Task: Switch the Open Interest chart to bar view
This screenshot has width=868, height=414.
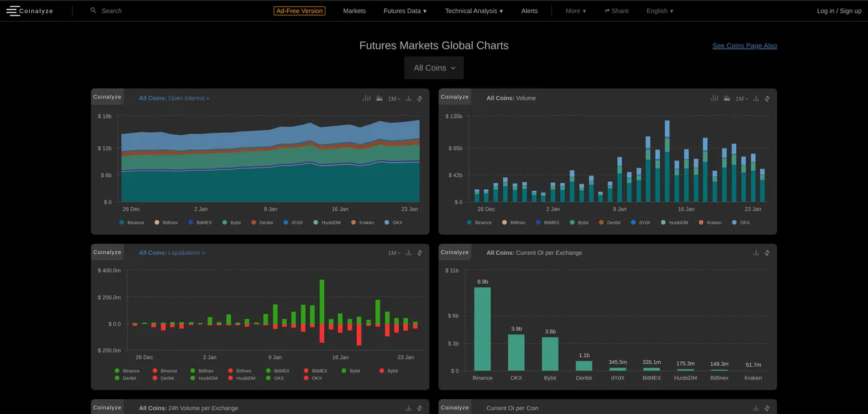Action: pos(367,98)
